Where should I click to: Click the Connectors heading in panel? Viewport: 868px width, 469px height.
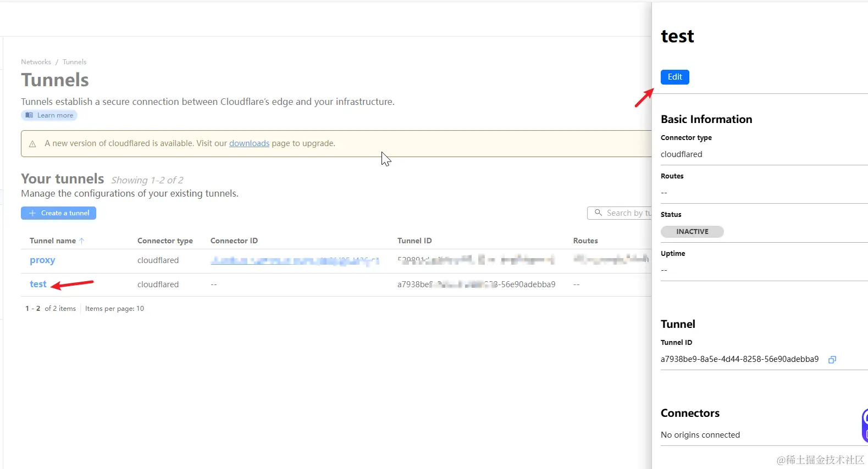point(690,413)
